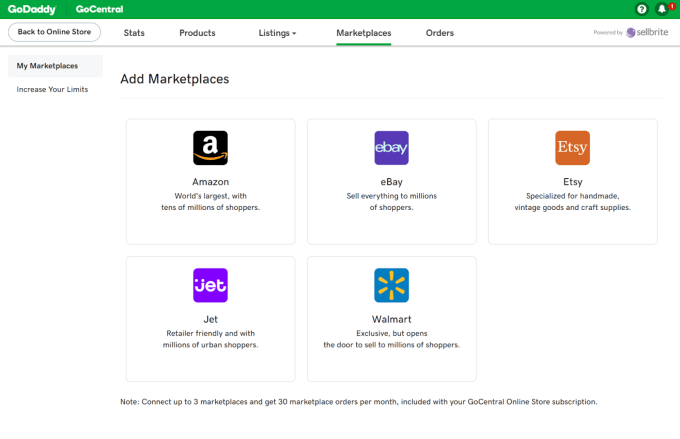Click the GoCentral header link

point(100,9)
